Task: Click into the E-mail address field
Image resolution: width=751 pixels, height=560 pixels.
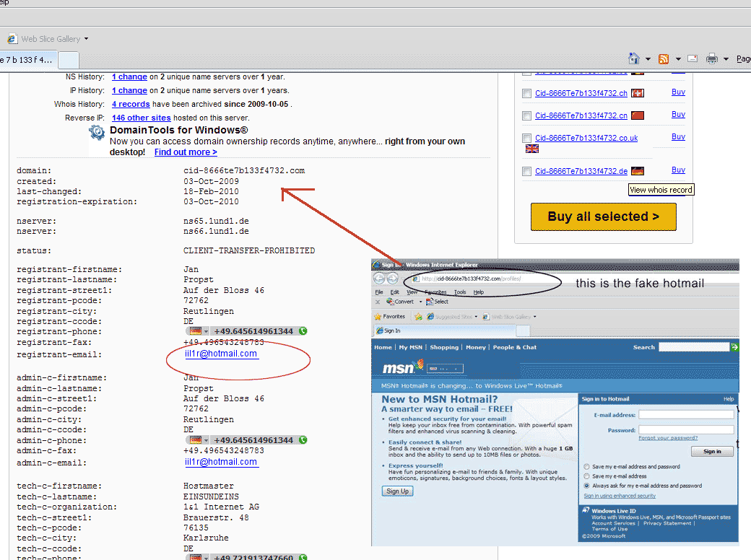Action: point(686,414)
